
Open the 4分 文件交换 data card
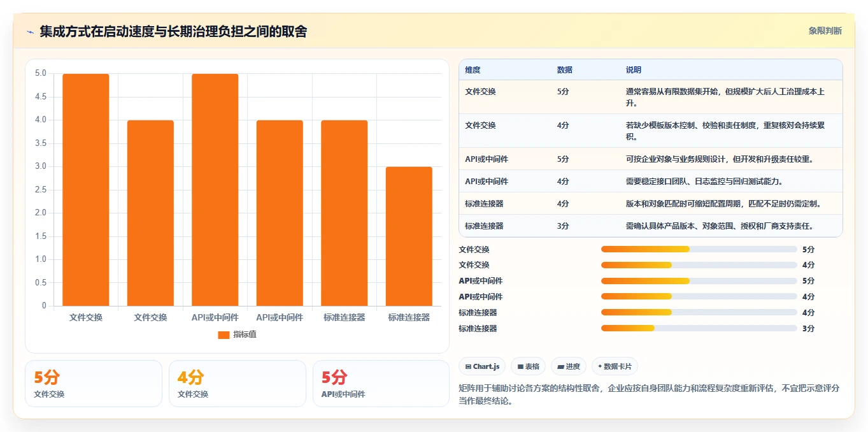pos(238,384)
